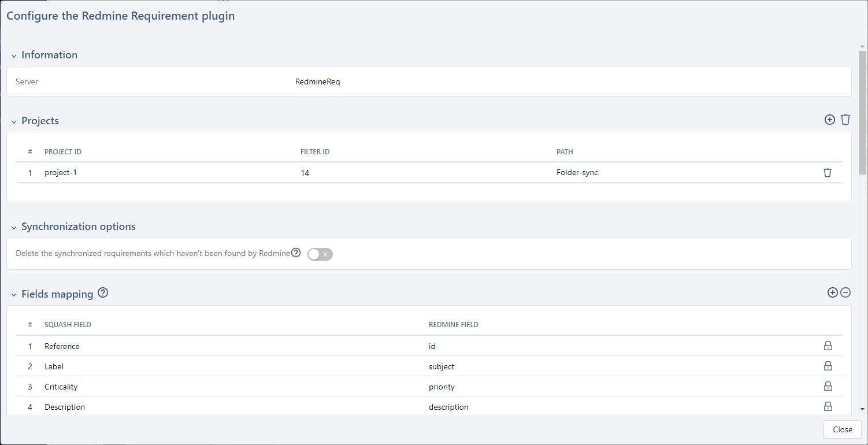Select the Filter ID value 14
This screenshot has width=868, height=445.
click(x=305, y=172)
